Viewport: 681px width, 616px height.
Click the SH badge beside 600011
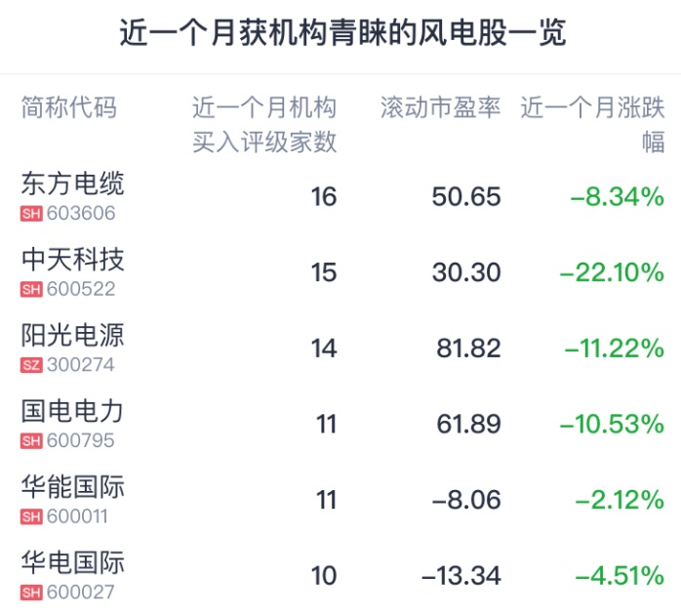click(30, 516)
